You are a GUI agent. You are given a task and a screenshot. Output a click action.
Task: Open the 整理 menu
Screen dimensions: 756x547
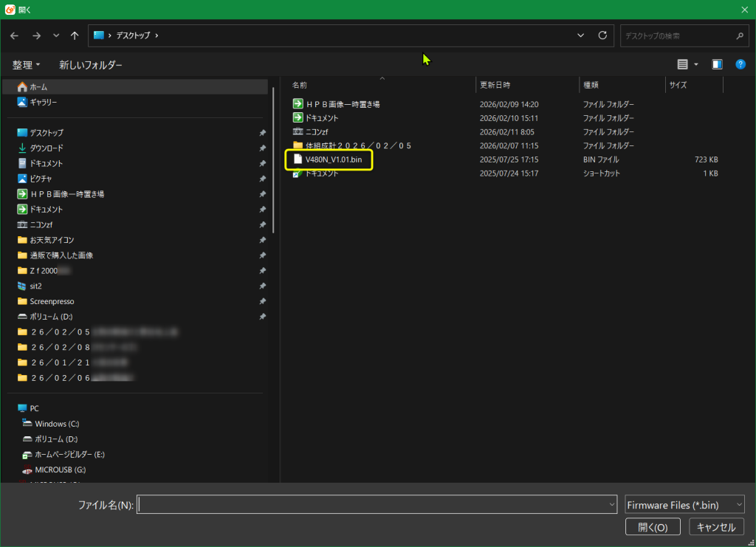[x=27, y=65]
